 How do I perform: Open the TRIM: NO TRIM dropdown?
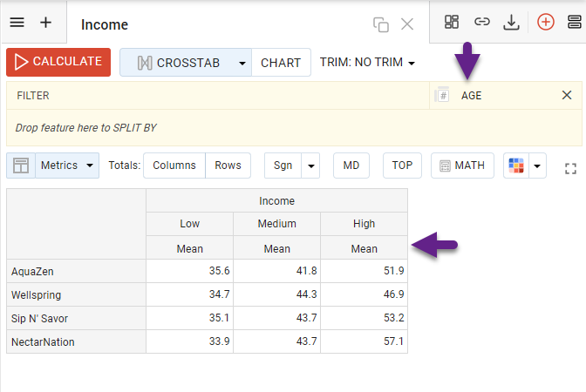pyautogui.click(x=366, y=63)
